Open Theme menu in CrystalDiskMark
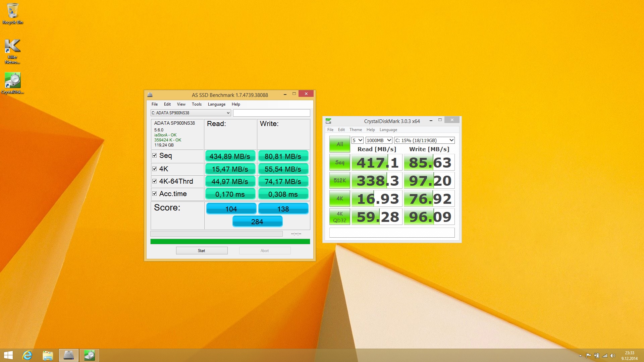The image size is (644, 362). pos(356,130)
